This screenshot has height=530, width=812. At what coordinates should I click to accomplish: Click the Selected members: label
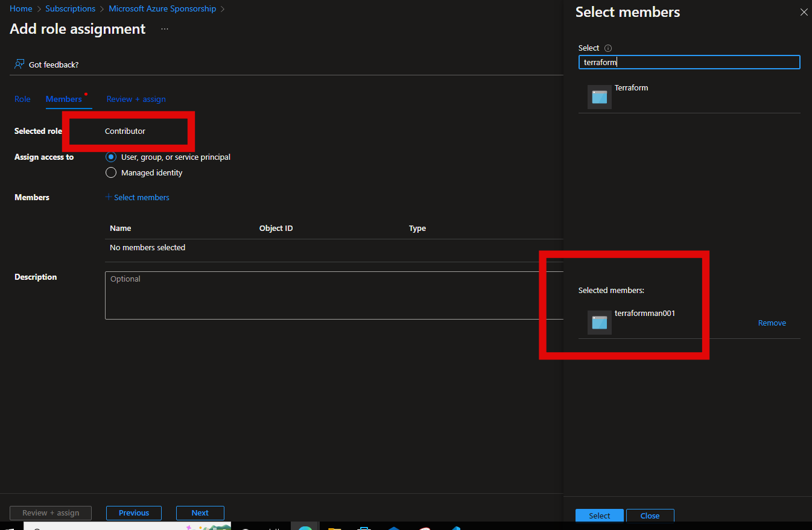coord(612,291)
